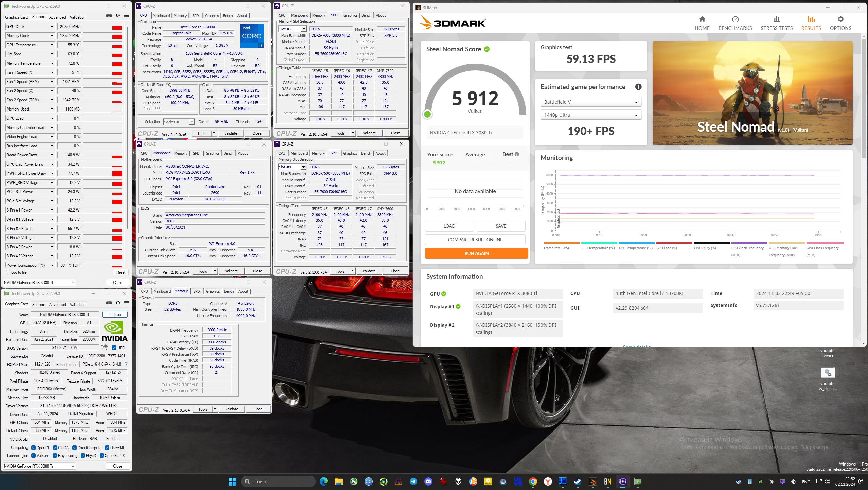Click LOAD button in 3DMark

point(449,226)
